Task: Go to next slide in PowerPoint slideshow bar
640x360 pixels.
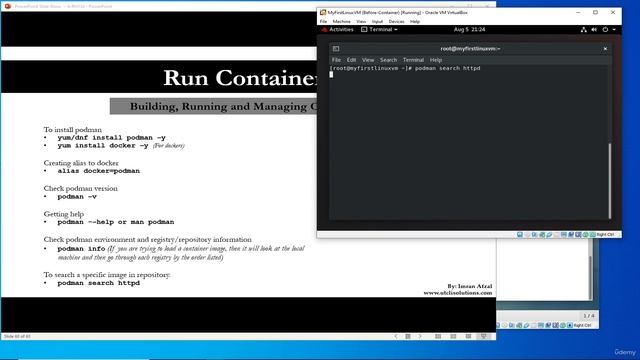Action: (420, 336)
